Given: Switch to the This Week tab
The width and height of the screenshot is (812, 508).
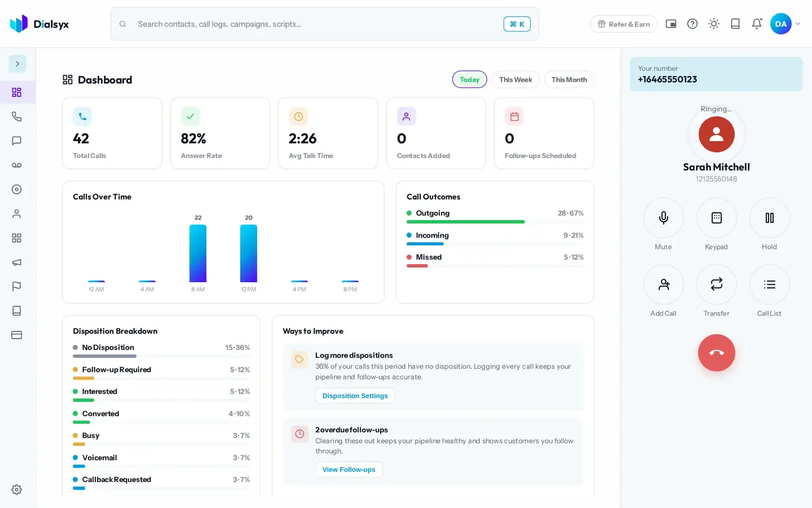Looking at the screenshot, I should click(x=515, y=80).
